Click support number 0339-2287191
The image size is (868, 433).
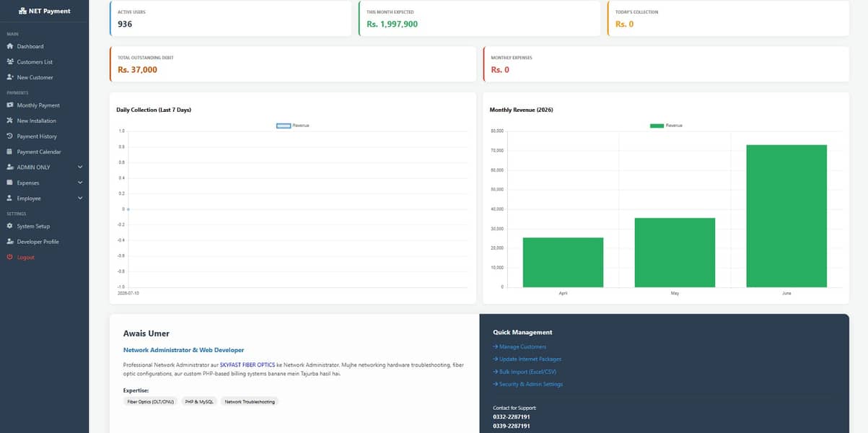coord(512,426)
